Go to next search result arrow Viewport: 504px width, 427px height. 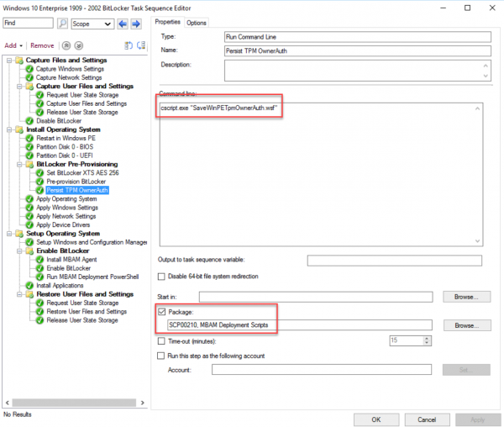tap(136, 24)
